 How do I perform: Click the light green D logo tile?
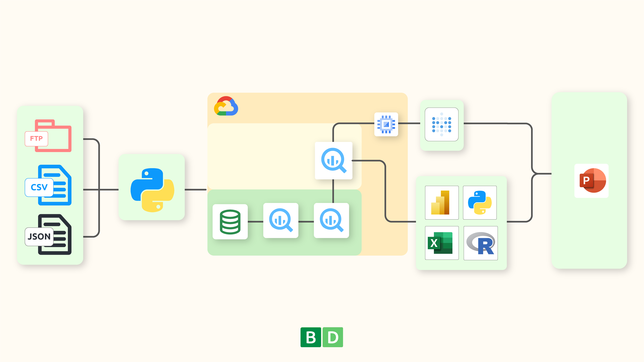(333, 337)
